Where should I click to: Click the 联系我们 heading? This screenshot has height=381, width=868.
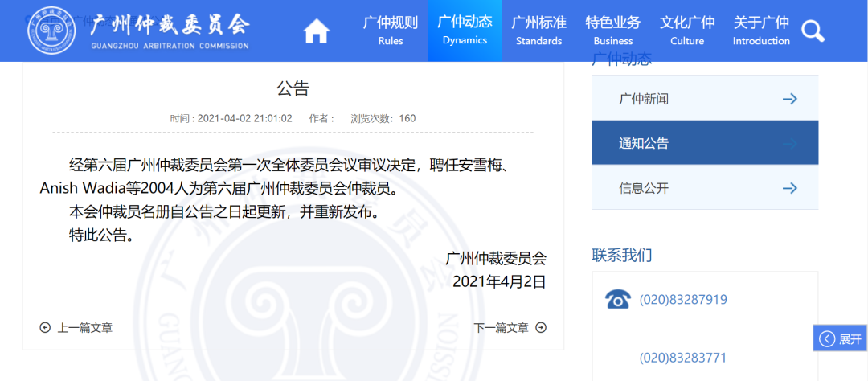click(x=622, y=256)
